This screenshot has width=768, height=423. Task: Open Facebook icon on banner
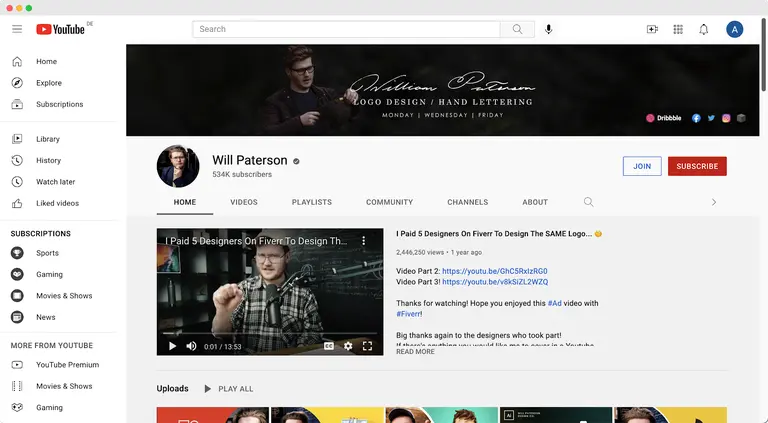696,118
